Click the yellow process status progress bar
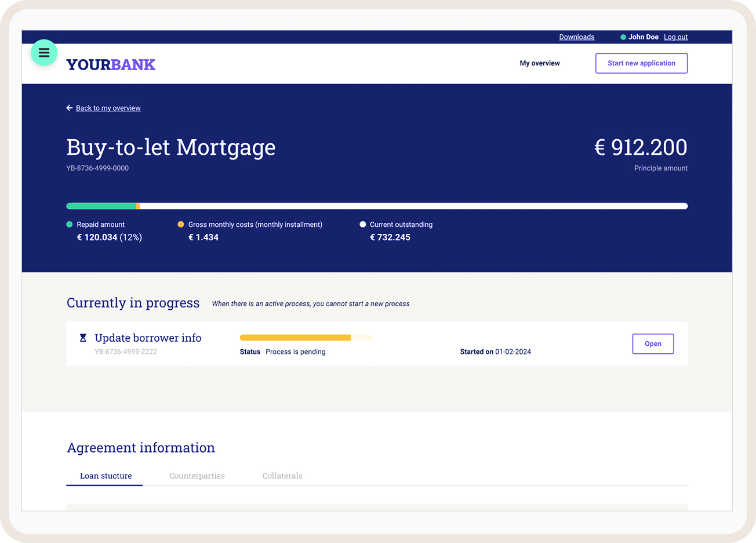 306,338
